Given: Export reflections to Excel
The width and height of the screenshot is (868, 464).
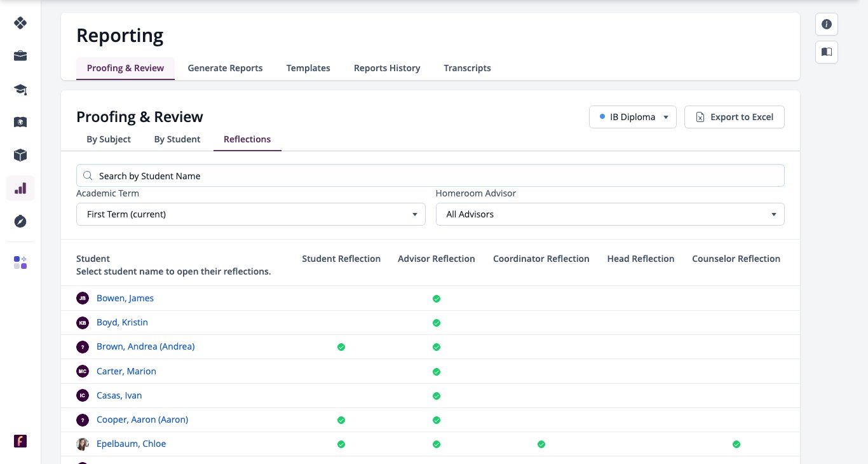Looking at the screenshot, I should click(x=735, y=117).
